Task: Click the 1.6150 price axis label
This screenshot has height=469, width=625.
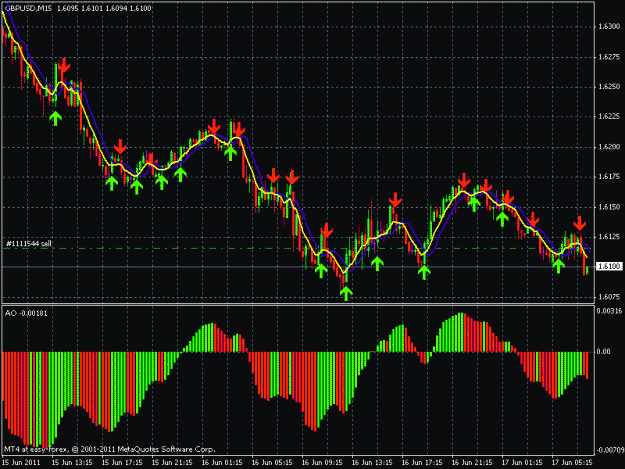Action: click(609, 207)
